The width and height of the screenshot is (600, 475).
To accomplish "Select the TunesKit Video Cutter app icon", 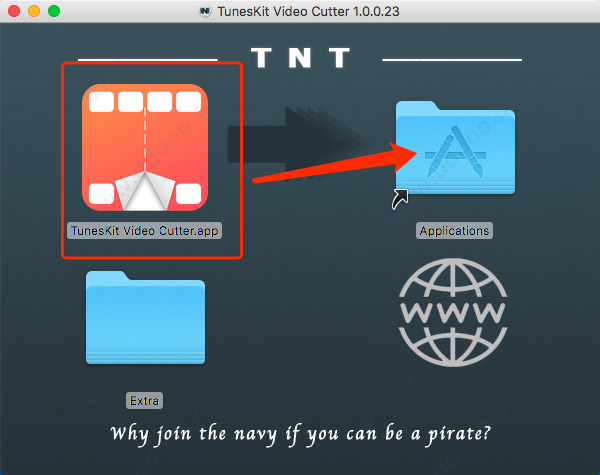I will tap(145, 147).
